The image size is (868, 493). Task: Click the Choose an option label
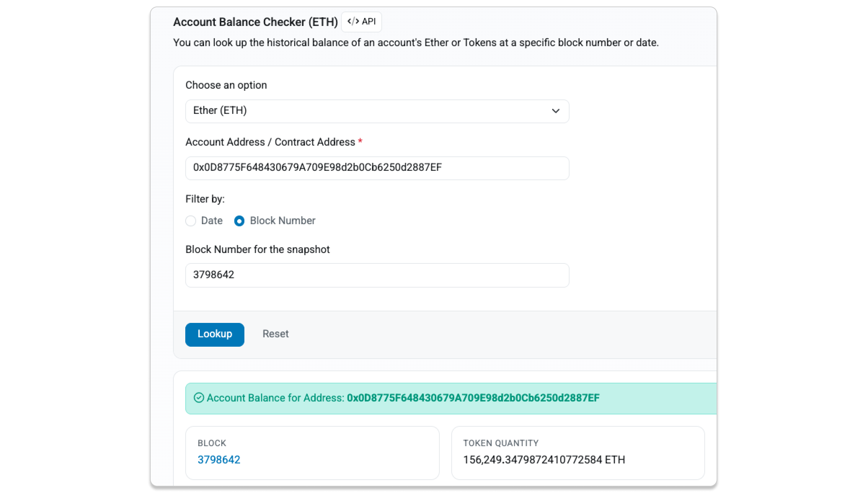click(226, 85)
